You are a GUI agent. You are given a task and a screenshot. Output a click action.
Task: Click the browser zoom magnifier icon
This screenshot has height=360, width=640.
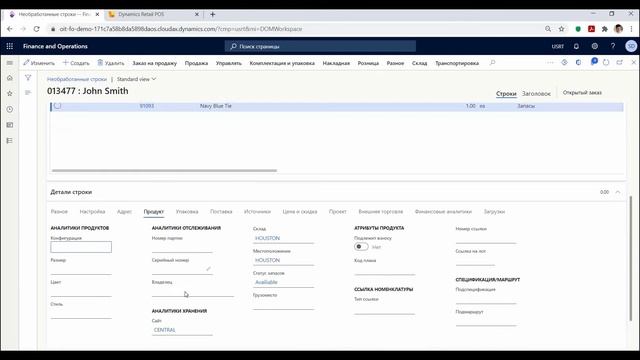548,29
